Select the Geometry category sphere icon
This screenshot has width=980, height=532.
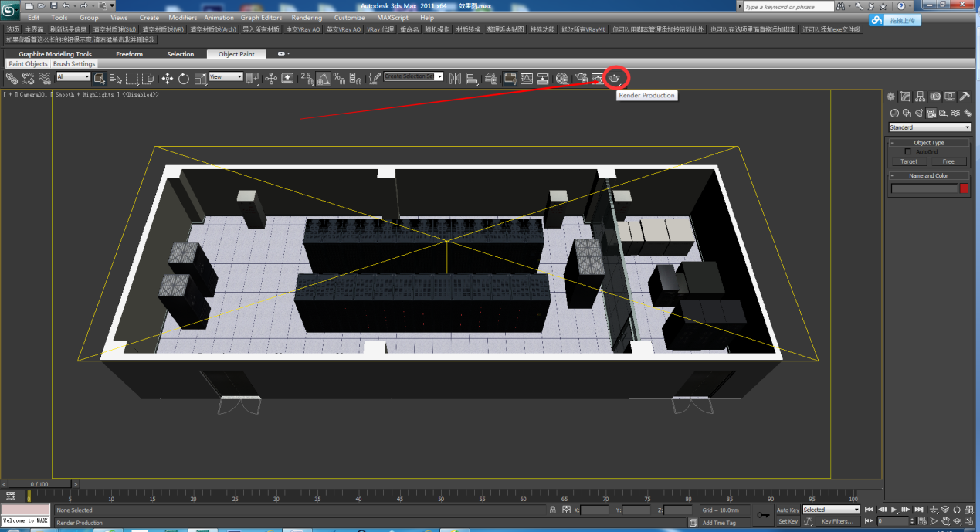pyautogui.click(x=895, y=113)
